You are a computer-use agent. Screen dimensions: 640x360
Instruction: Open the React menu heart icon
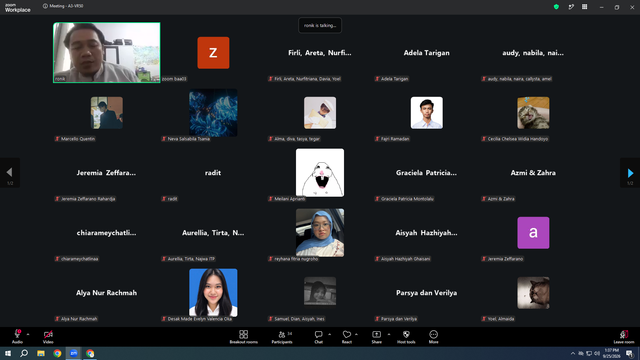[x=347, y=334]
